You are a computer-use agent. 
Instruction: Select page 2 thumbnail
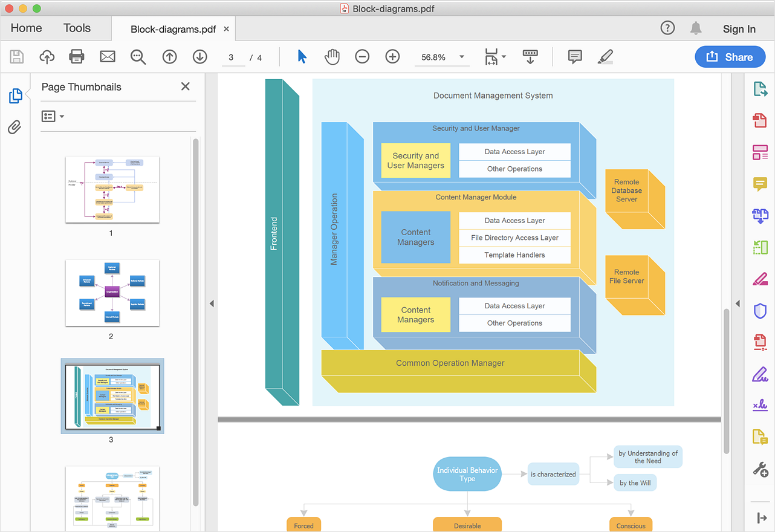(x=112, y=293)
